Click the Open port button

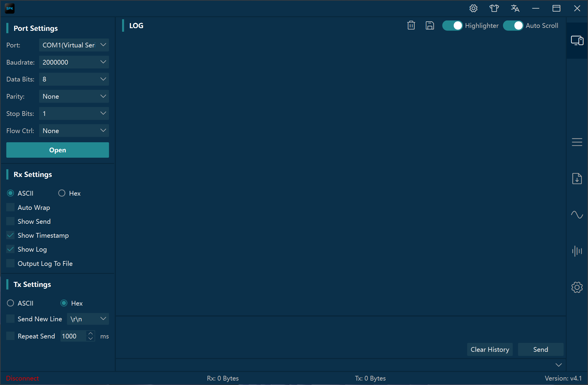[x=57, y=150]
